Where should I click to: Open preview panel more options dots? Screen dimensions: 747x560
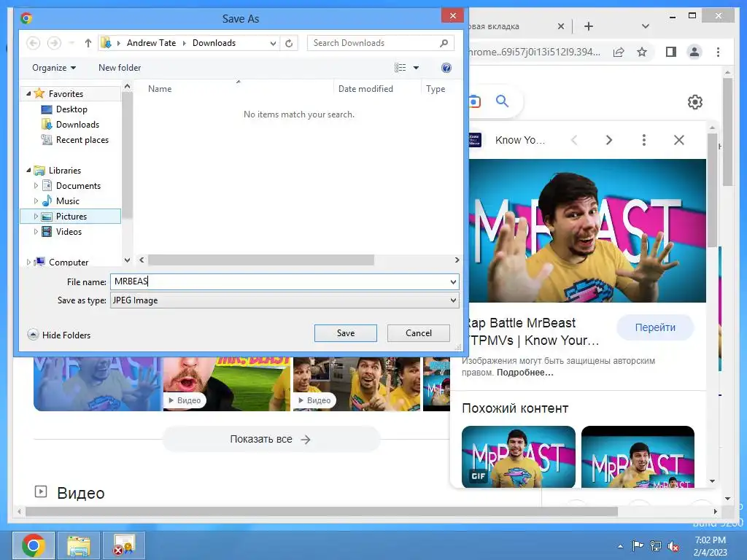coord(643,140)
